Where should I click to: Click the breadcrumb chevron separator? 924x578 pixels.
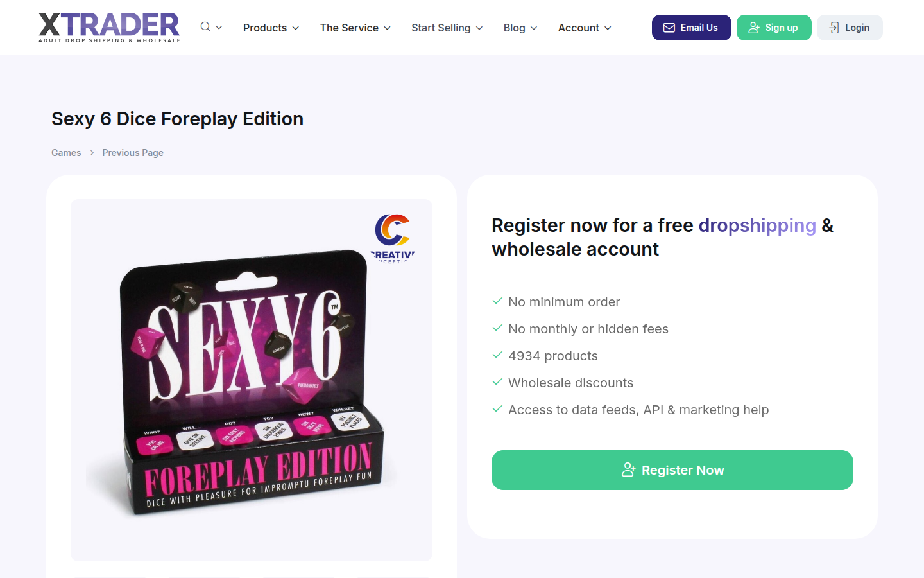pos(92,153)
